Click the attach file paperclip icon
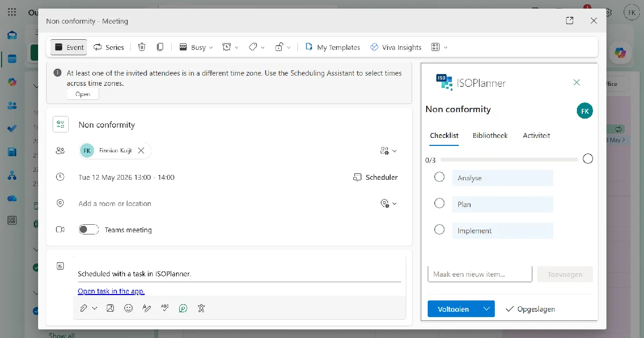This screenshot has width=644, height=338. point(84,308)
